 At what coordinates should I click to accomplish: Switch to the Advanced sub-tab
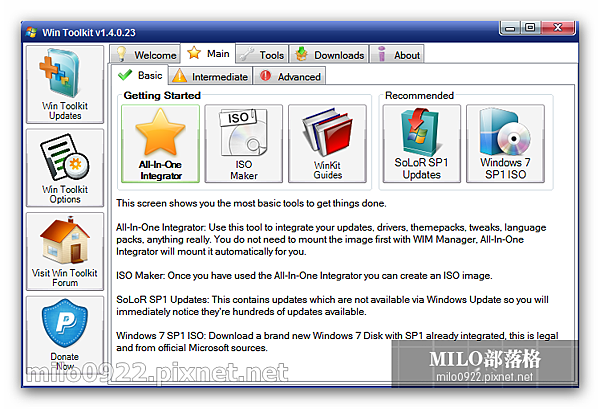click(290, 77)
